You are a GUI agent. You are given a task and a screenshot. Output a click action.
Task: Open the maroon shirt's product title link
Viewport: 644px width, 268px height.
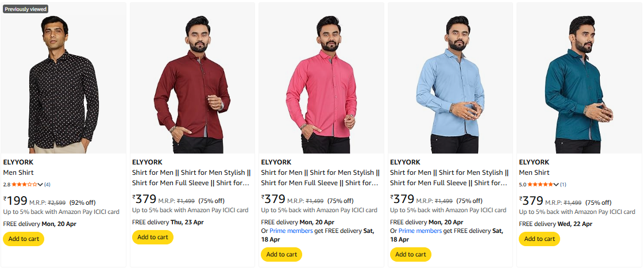[191, 178]
